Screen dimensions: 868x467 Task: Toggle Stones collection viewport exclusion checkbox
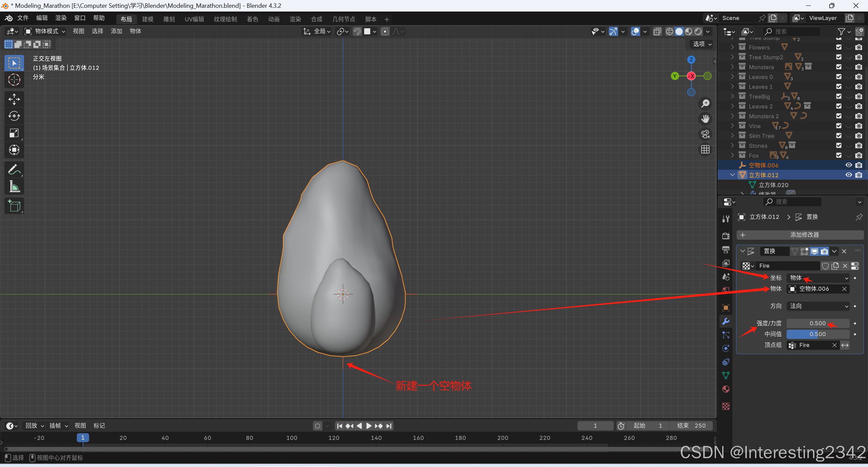click(x=838, y=146)
